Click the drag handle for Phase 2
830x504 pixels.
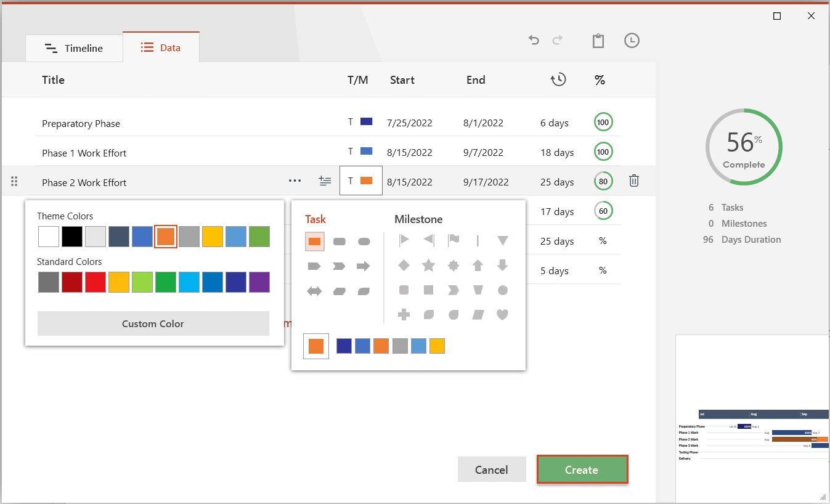[15, 182]
